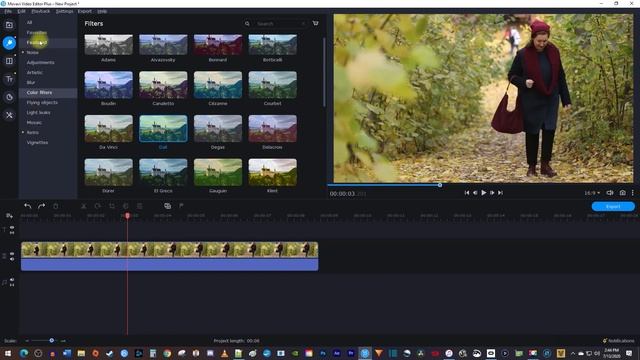This screenshot has height=360, width=640.
Task: Click the Rotate icon in timeline toolbar
Action: (98, 206)
